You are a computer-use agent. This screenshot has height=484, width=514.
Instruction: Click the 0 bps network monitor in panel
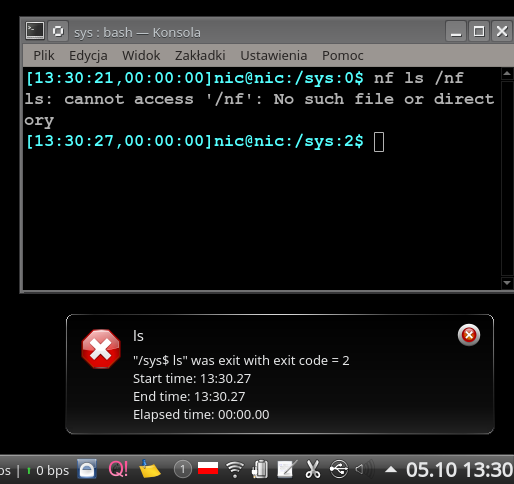click(49, 470)
